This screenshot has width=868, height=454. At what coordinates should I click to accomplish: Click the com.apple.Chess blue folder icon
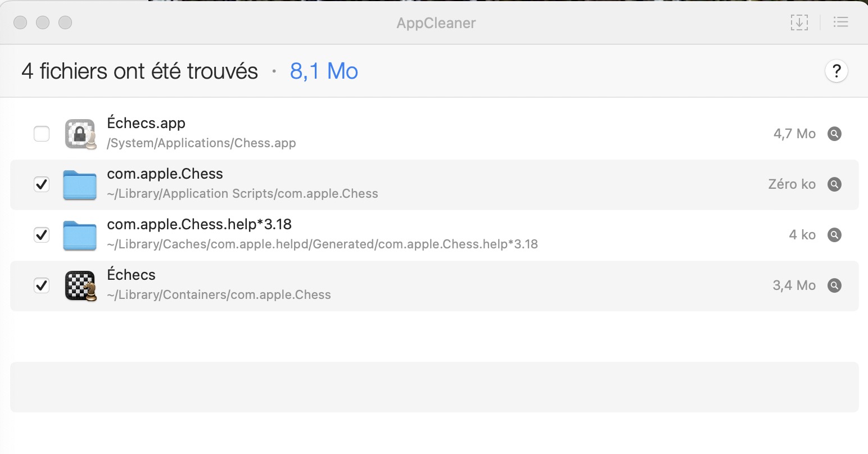pyautogui.click(x=80, y=184)
